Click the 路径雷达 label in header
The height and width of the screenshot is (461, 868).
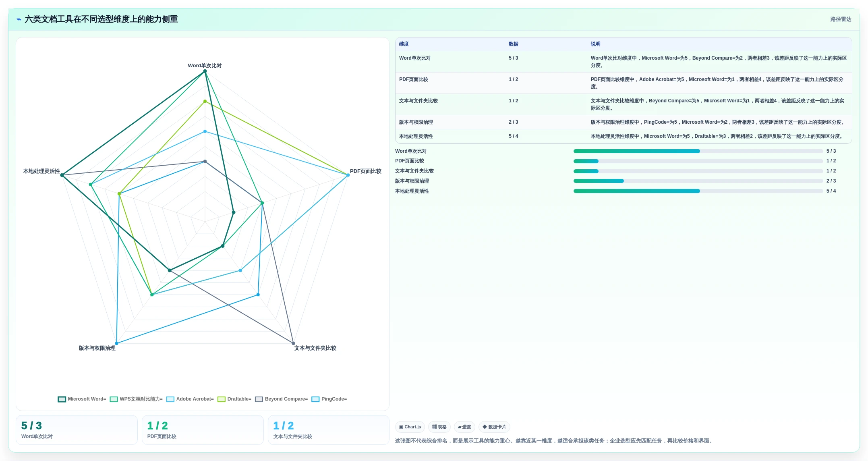tap(841, 19)
